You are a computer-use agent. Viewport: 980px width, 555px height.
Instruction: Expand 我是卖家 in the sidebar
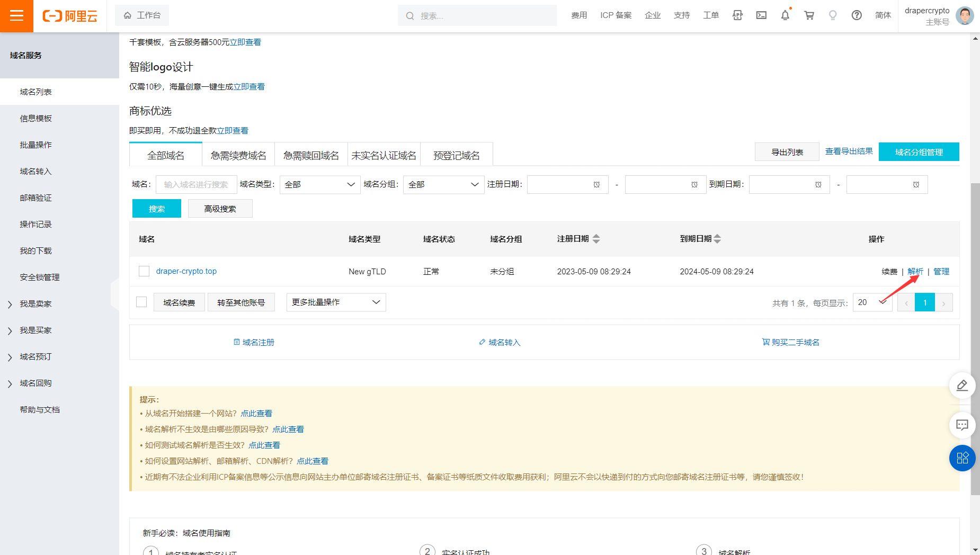point(35,304)
